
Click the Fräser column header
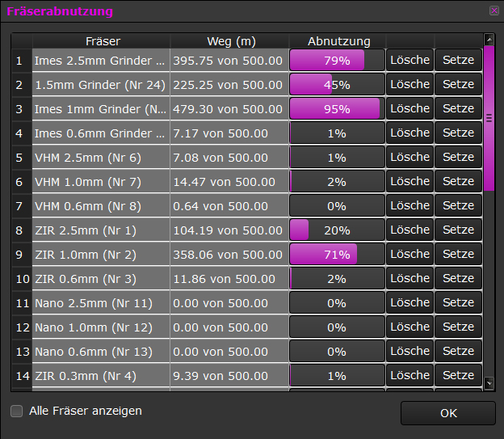point(103,41)
